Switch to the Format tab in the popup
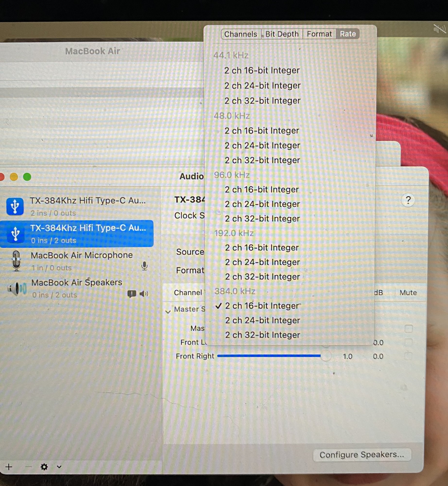Viewport: 448px width, 486px height. pos(319,34)
